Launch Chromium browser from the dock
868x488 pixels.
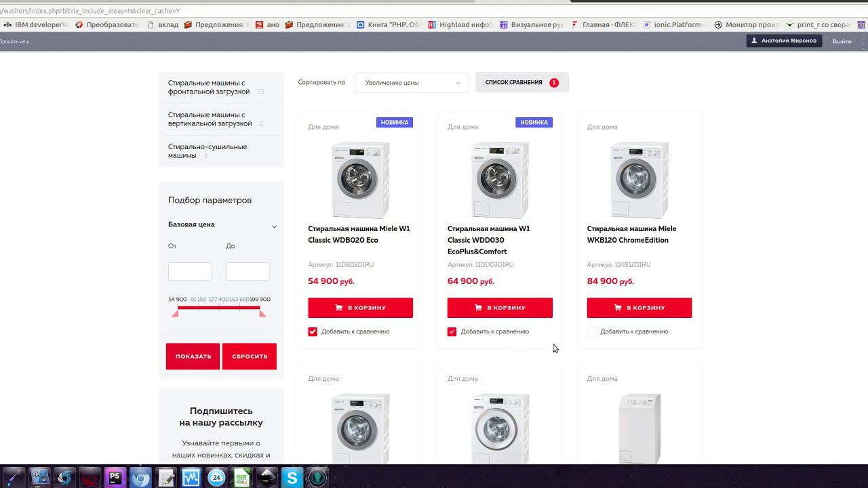140,478
